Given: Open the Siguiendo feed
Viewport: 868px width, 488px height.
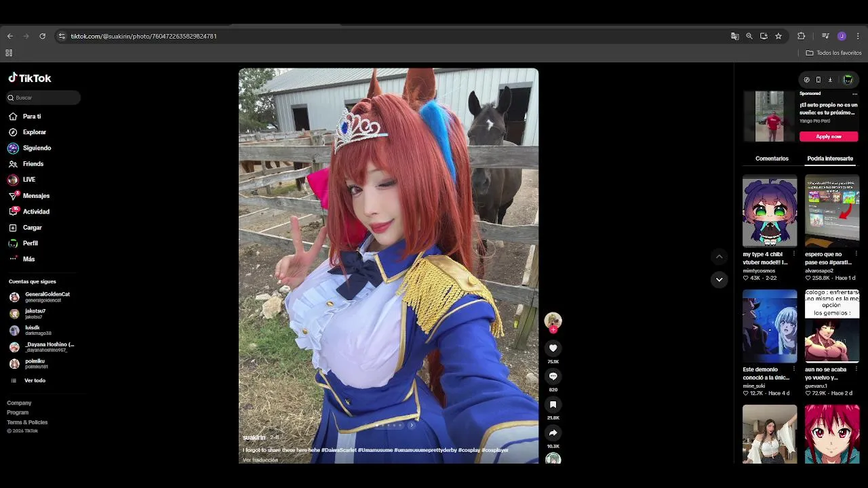Looking at the screenshot, I should (37, 148).
